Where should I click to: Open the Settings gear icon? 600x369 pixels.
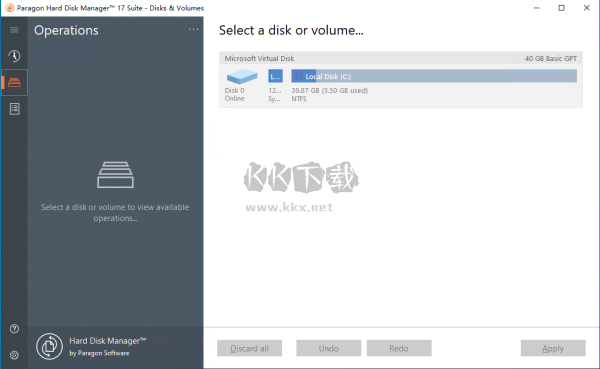click(x=14, y=355)
